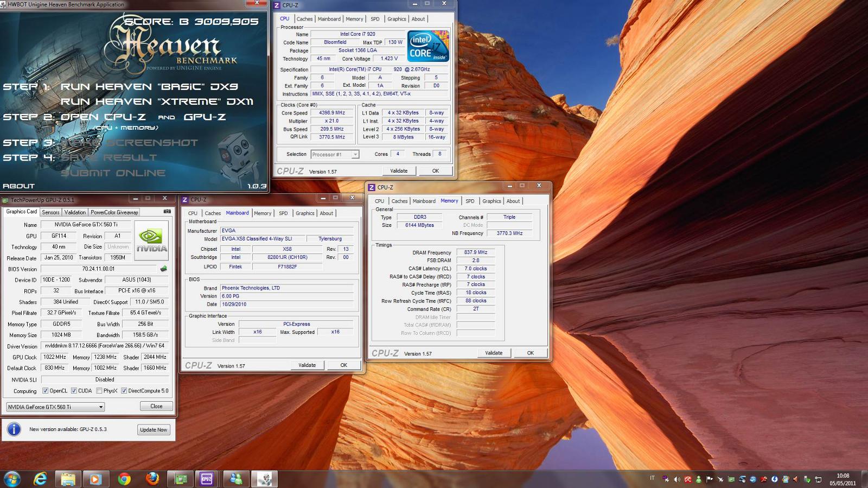The height and width of the screenshot is (488, 868).
Task: Open the Windows Start orb
Action: [12, 479]
